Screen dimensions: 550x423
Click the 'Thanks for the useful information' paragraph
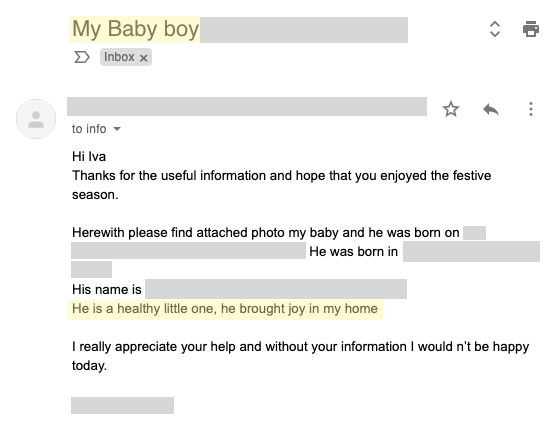tap(281, 185)
